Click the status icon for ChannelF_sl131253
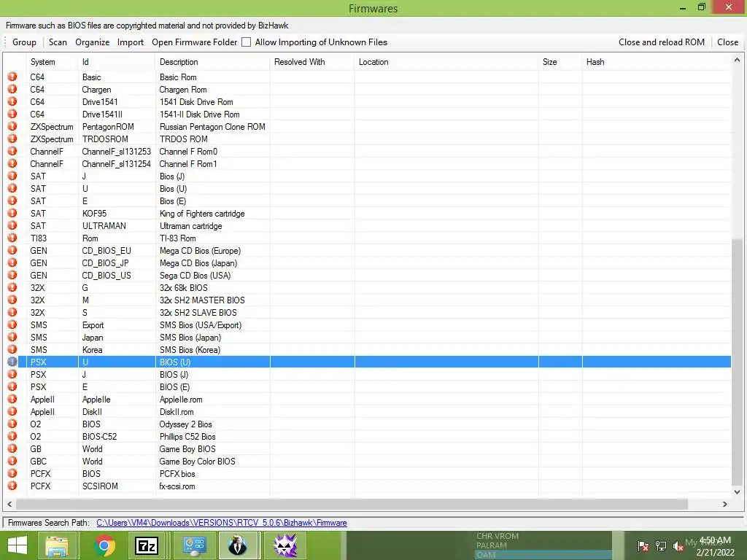 pos(12,151)
